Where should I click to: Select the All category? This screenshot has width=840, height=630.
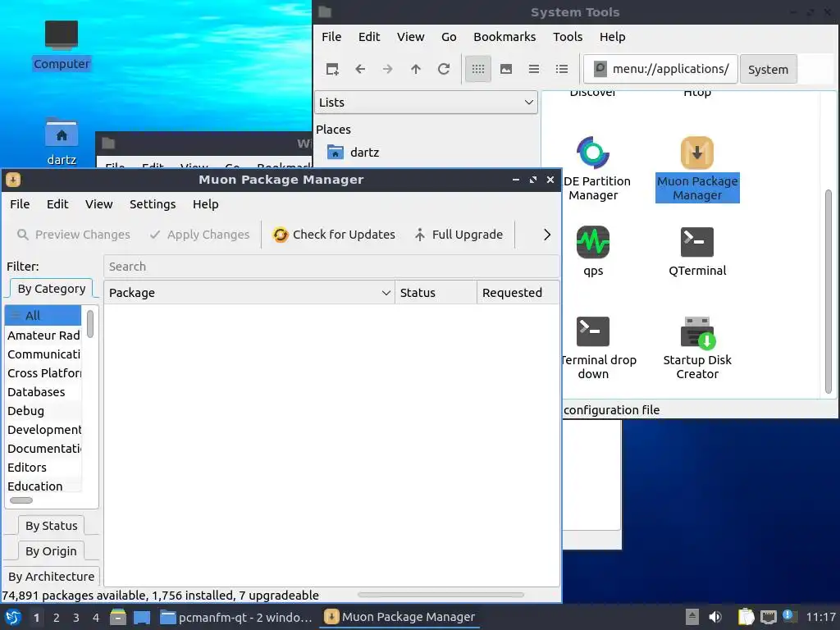pyautogui.click(x=43, y=316)
